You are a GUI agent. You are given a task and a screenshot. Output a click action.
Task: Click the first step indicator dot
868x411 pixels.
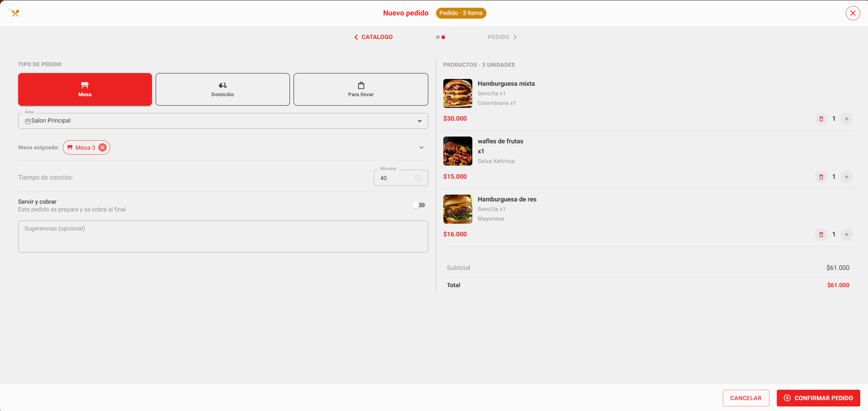click(438, 37)
